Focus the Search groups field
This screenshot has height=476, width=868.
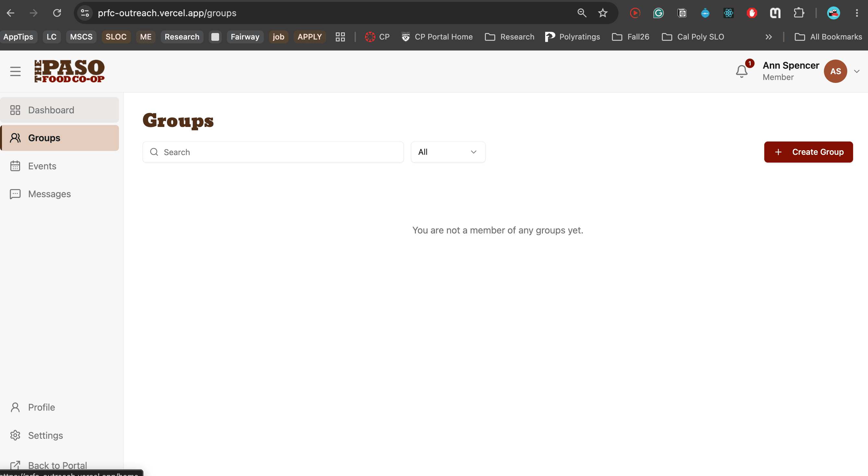273,152
